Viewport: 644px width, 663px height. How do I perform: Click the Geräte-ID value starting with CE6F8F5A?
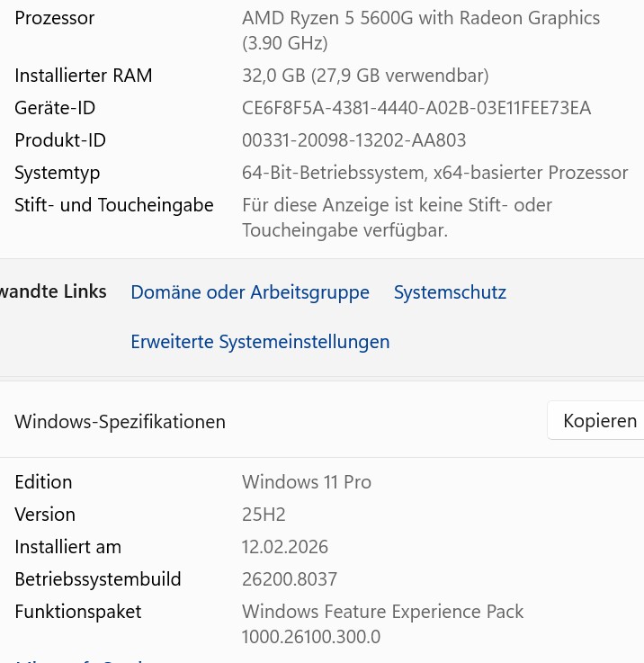[x=416, y=108]
